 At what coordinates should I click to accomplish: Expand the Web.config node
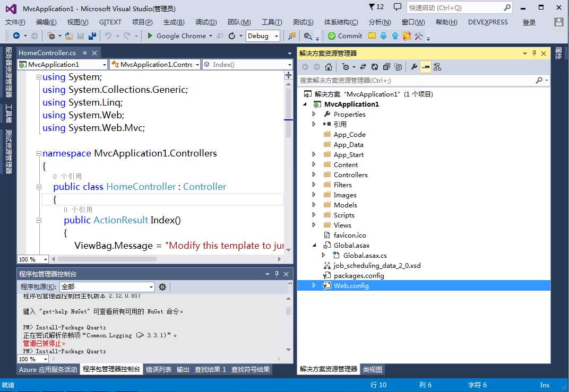pyautogui.click(x=314, y=285)
